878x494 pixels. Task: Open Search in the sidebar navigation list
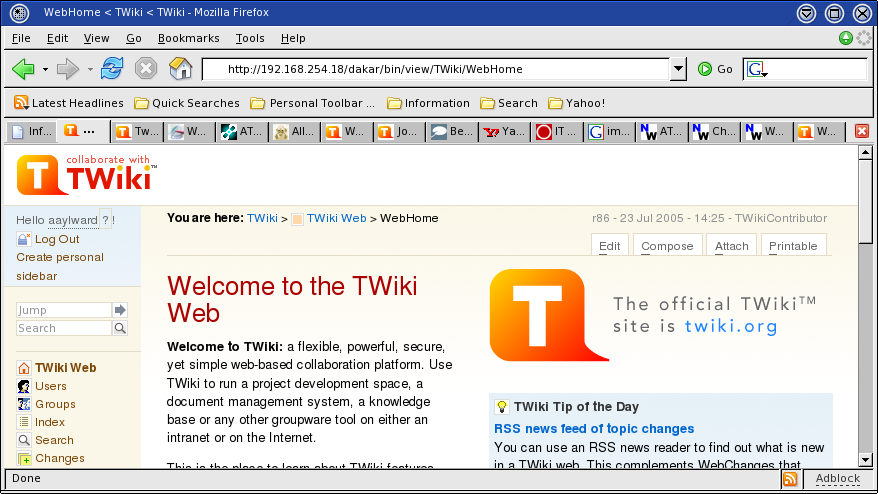coord(54,440)
